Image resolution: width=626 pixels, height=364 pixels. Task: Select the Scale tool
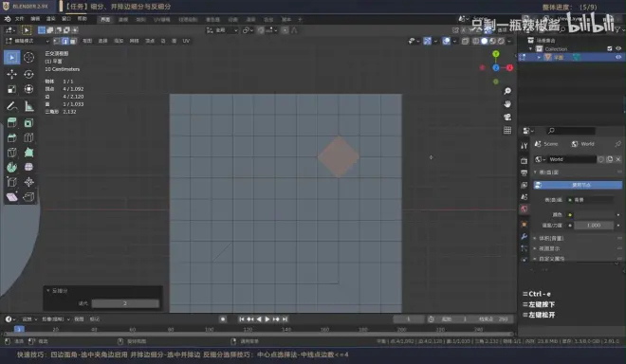[x=12, y=89]
